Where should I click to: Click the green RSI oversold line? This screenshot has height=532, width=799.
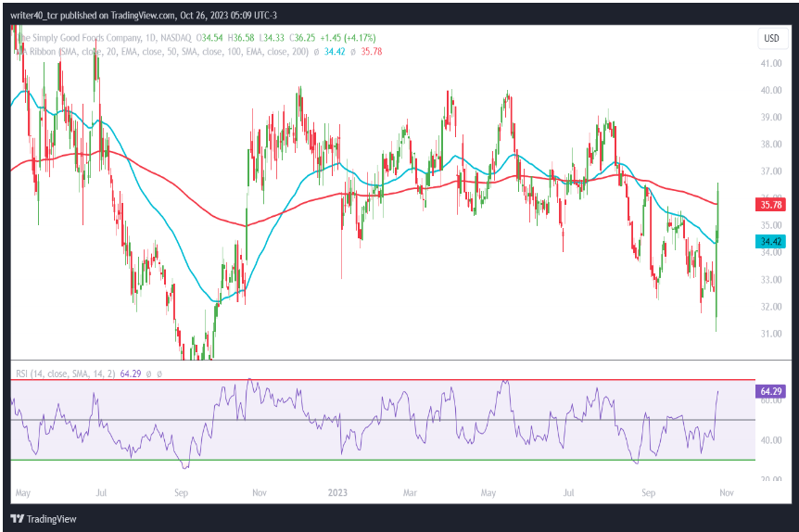[383, 460]
